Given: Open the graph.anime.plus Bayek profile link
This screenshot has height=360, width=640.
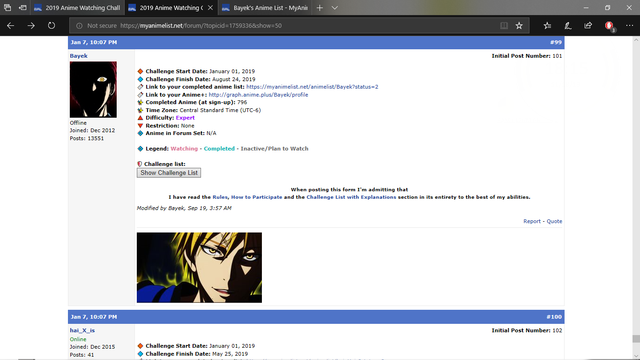Looking at the screenshot, I should (x=258, y=95).
